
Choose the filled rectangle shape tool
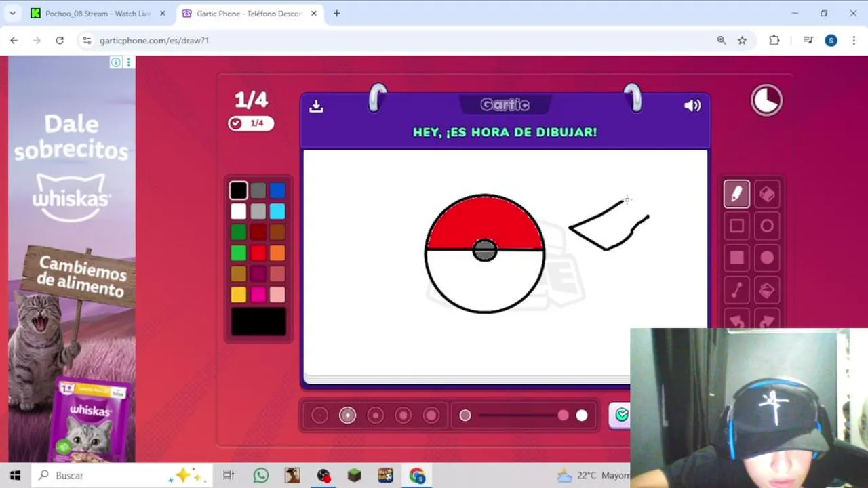736,258
